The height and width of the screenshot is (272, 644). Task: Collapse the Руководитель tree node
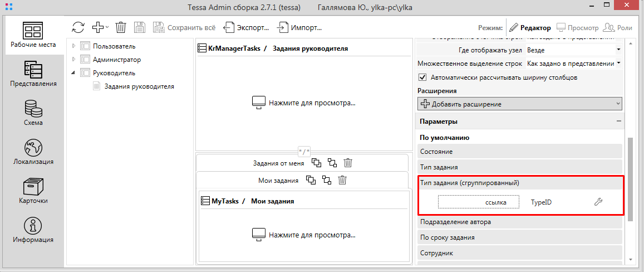[x=73, y=73]
